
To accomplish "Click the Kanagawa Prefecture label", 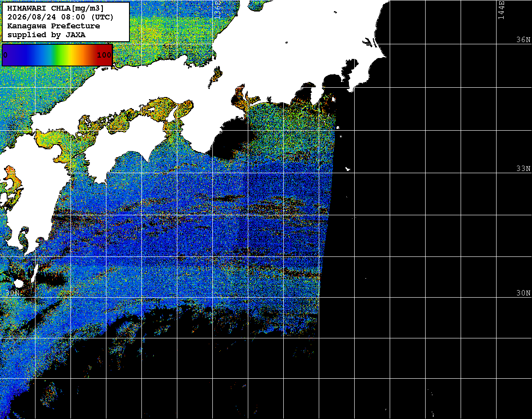I will (54, 26).
